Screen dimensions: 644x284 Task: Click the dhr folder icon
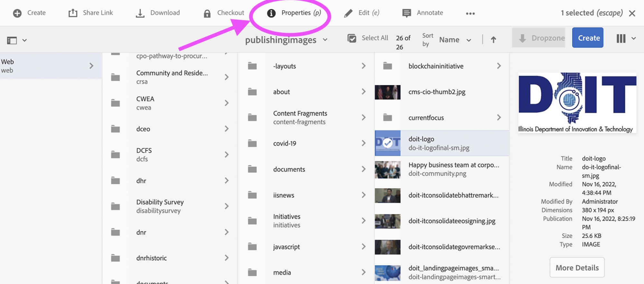point(116,181)
